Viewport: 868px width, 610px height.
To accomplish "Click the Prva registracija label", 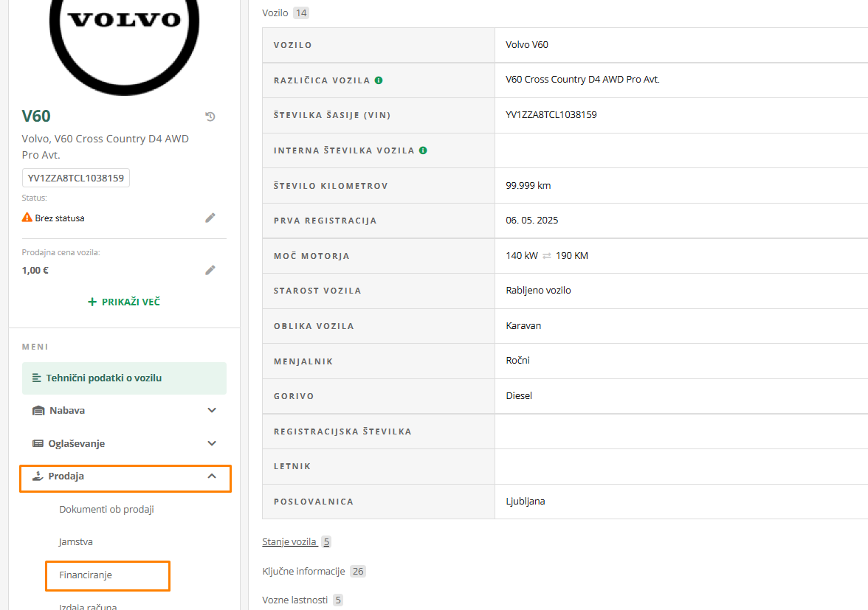I will pyautogui.click(x=325, y=221).
